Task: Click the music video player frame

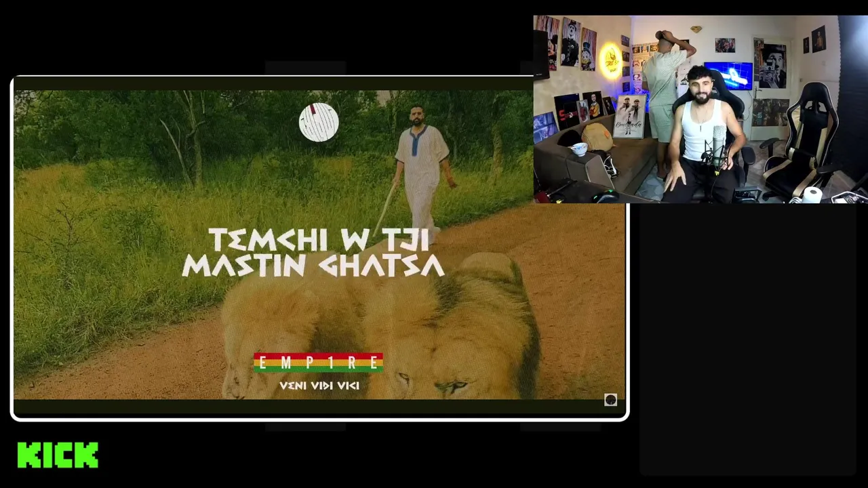Action: [x=320, y=248]
